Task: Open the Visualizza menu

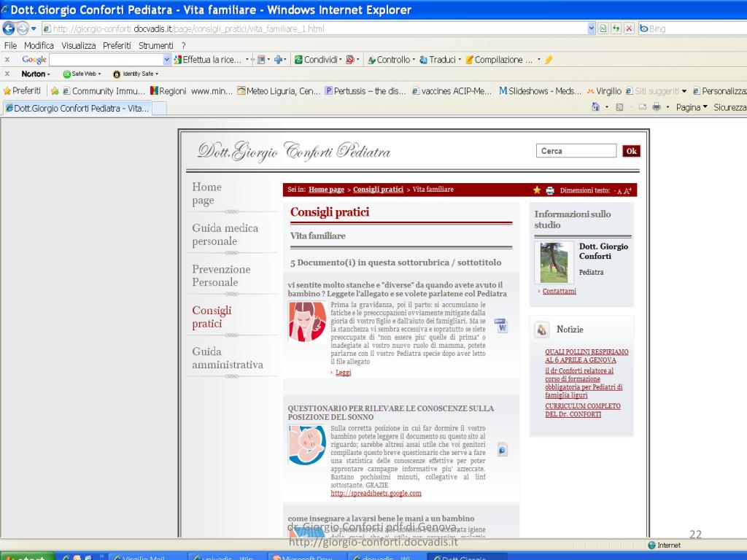Action: click(x=78, y=45)
